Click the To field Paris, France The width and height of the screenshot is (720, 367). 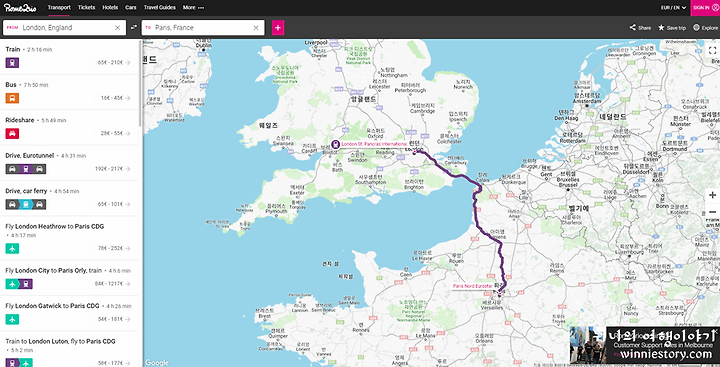203,28
